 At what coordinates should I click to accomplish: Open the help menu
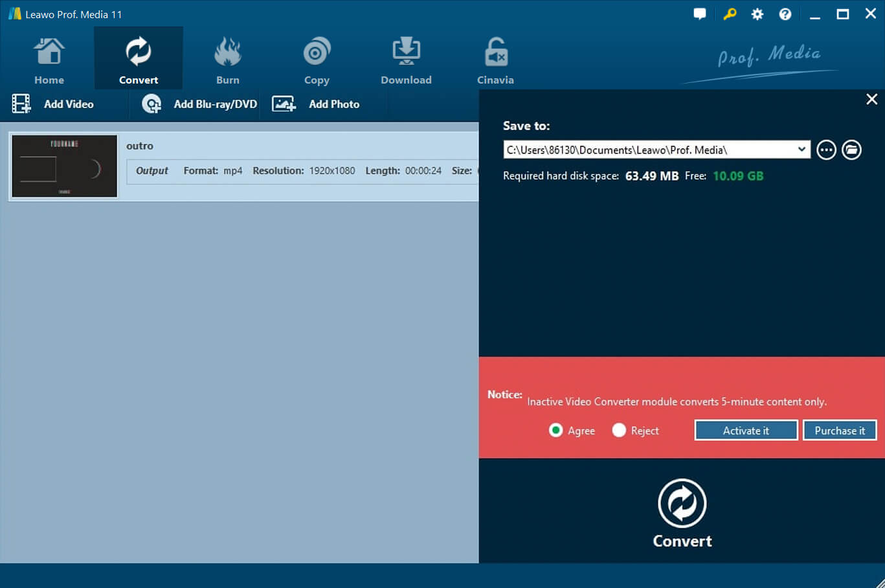[785, 13]
